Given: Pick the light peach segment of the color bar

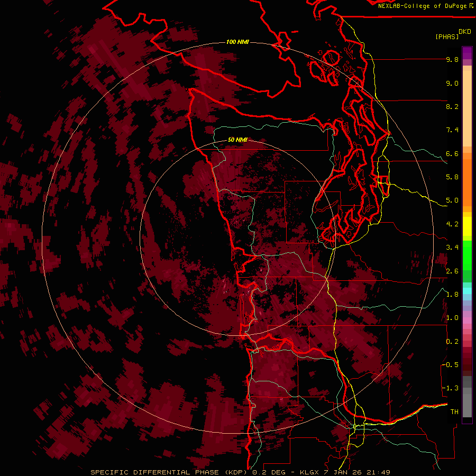Looking at the screenshot, I should coord(467,108).
